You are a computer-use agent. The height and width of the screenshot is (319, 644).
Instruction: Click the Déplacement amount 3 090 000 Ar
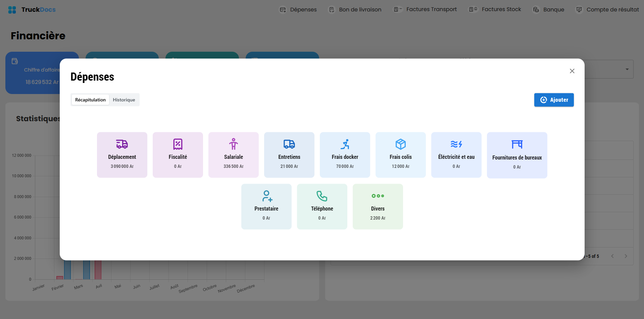pyautogui.click(x=122, y=166)
